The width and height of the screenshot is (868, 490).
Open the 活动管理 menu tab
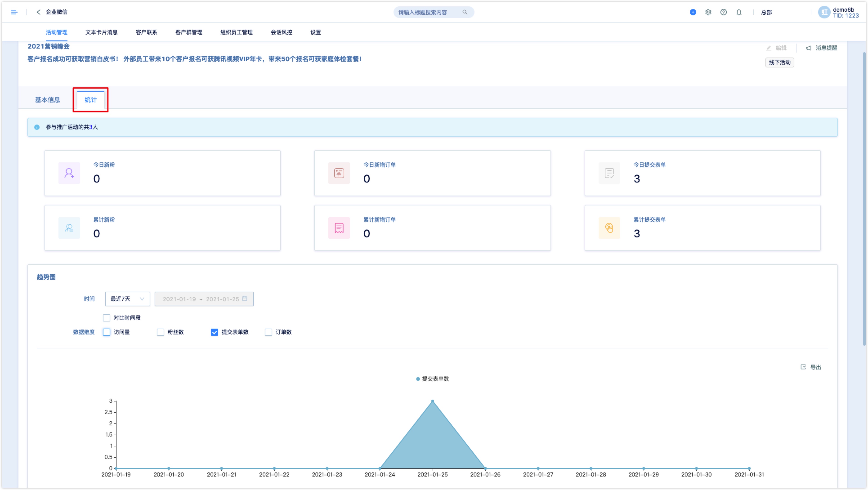[57, 32]
